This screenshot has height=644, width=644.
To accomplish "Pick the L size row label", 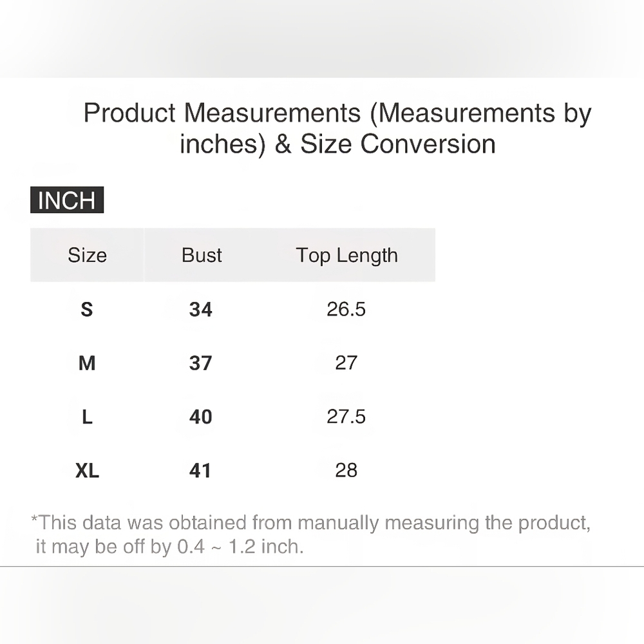I will point(87,417).
